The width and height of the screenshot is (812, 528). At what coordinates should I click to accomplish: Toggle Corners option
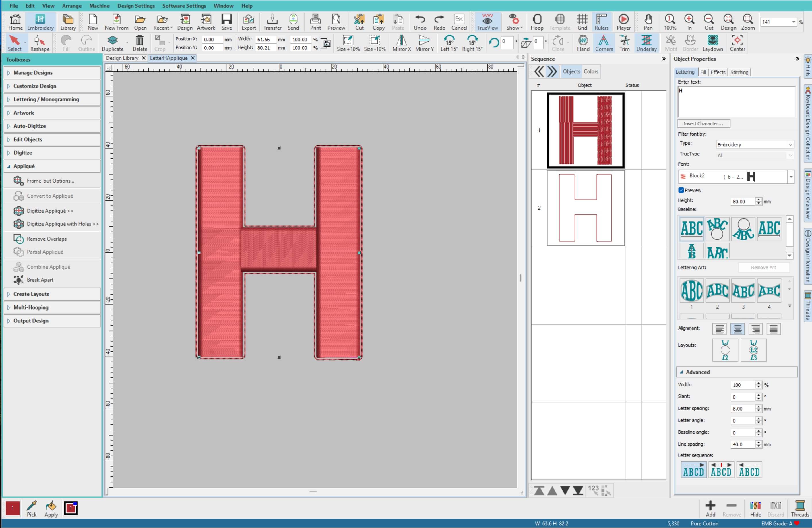click(x=604, y=43)
